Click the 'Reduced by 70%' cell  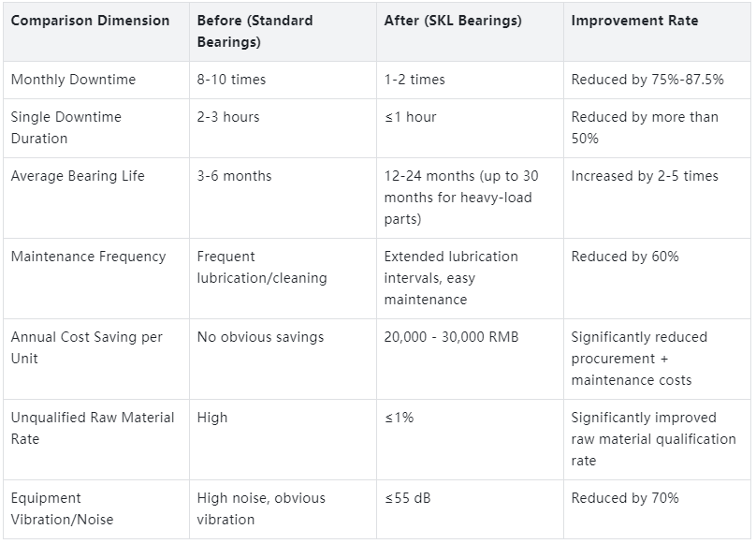[625, 498]
